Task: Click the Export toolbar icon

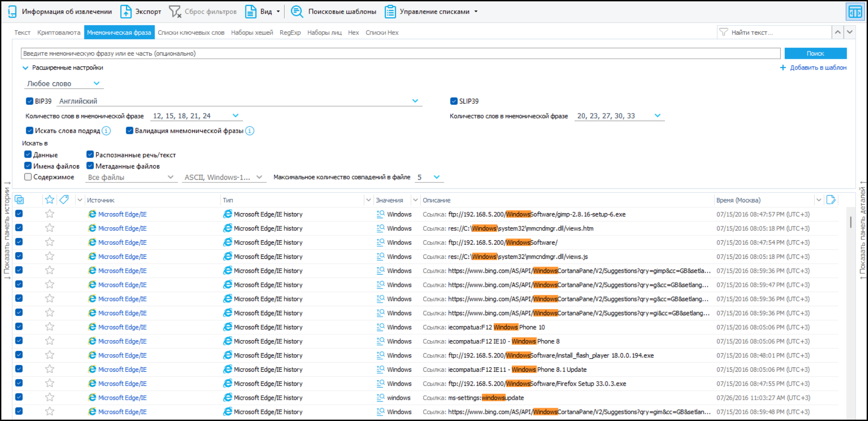Action: [126, 12]
